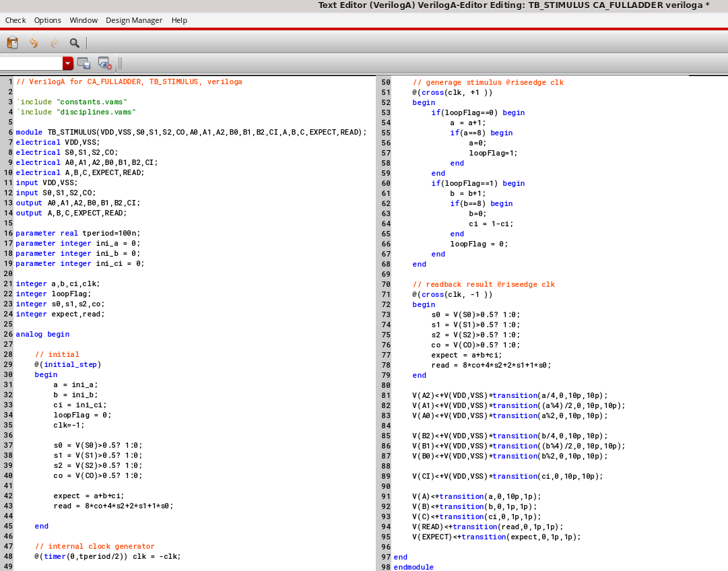Open the search history dropdown arrow
Image resolution: width=728 pixels, height=571 pixels.
coord(67,63)
